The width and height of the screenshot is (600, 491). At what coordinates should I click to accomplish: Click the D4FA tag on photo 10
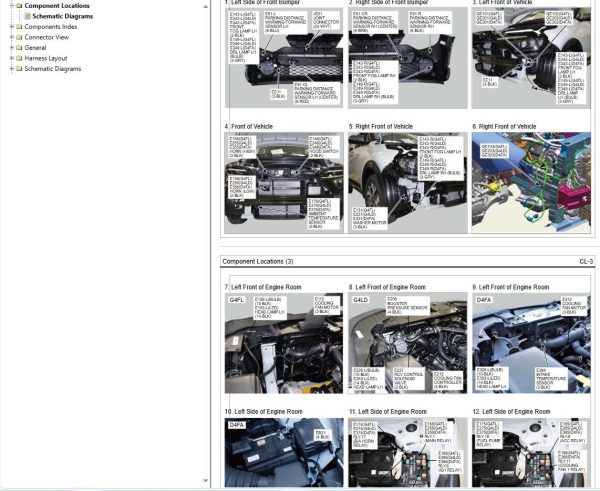[x=236, y=425]
